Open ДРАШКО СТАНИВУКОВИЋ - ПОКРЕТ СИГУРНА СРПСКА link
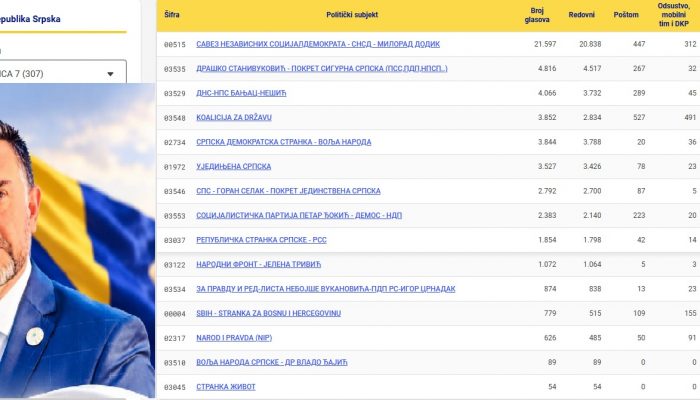 click(322, 69)
